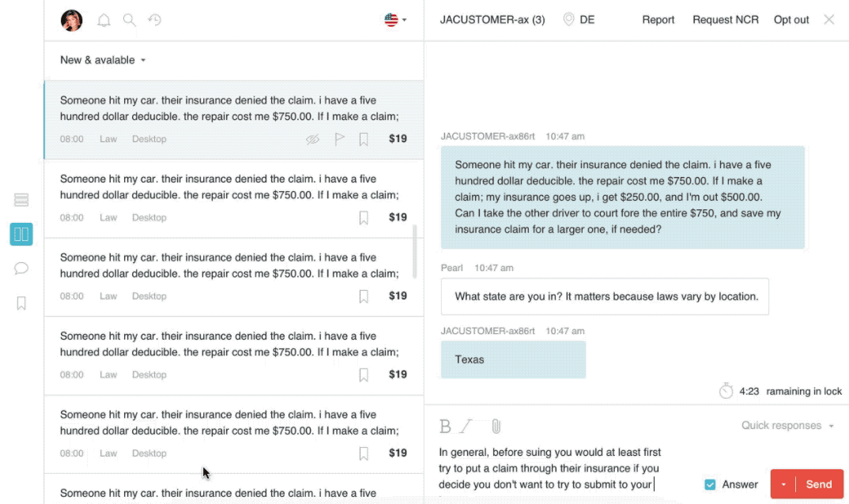
Task: Bookmark the second question in the list
Action: click(x=364, y=218)
